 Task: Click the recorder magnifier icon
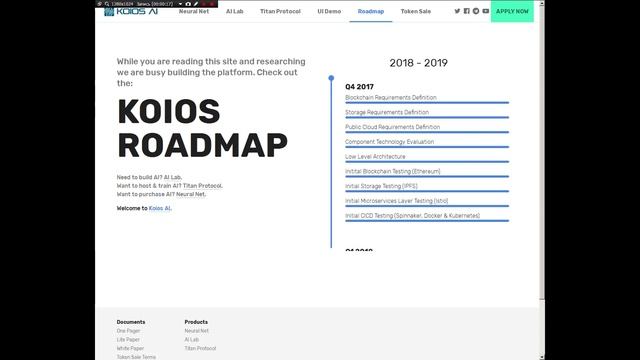(x=107, y=4)
